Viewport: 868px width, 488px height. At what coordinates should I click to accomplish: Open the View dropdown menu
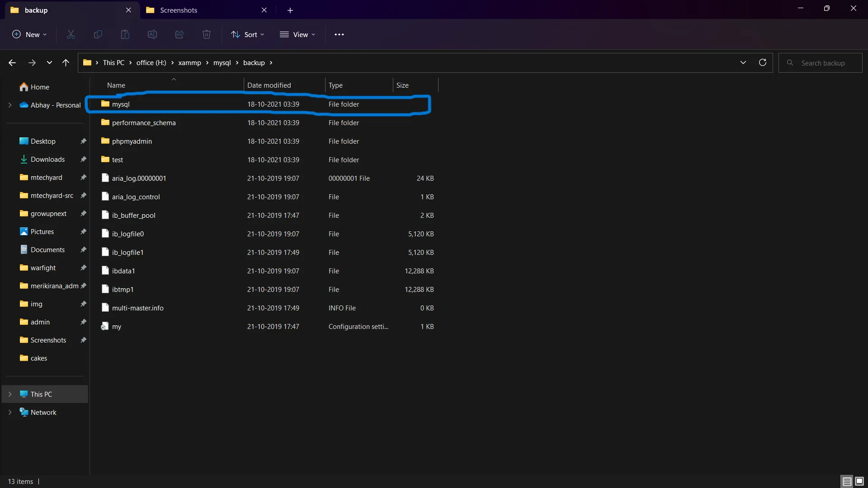[297, 34]
